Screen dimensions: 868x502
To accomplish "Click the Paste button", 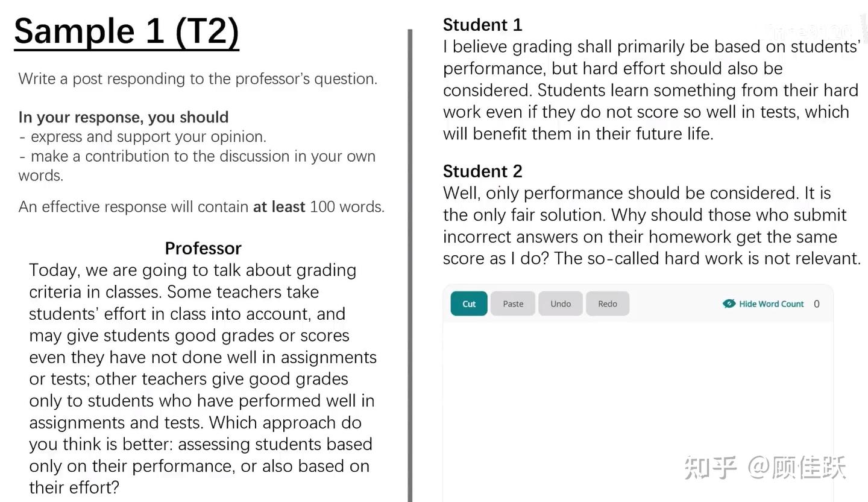I will tap(513, 303).
